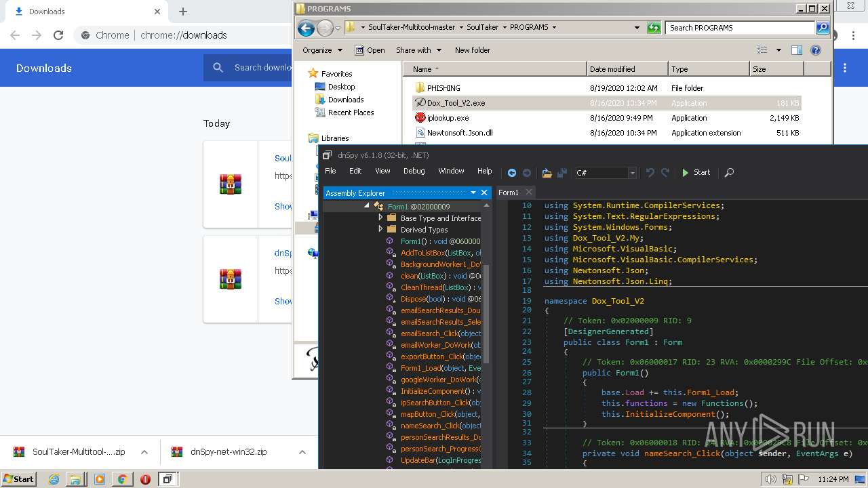
Task: Toggle the Explorer preview pane icon
Action: click(797, 50)
